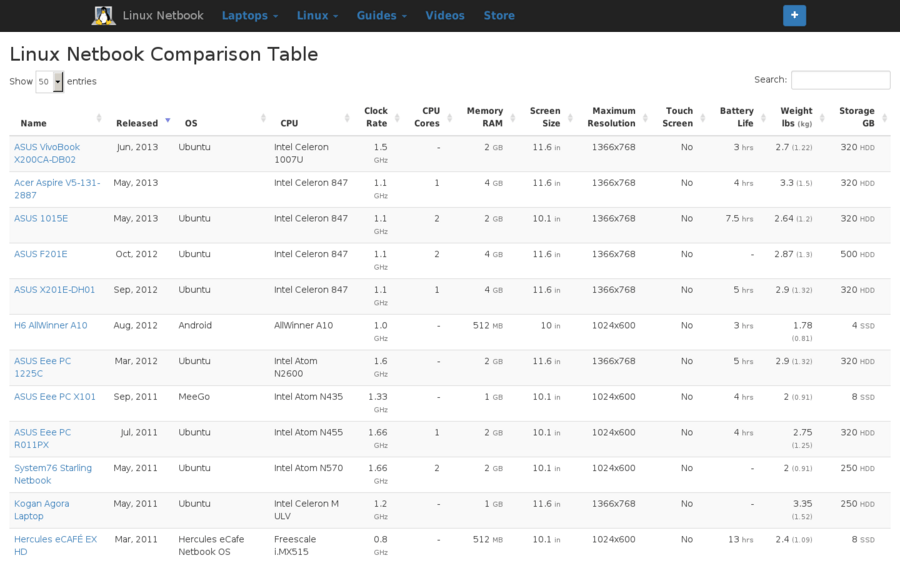Screen dimensions: 900x563
Task: Click the blue plus button
Action: 794,15
